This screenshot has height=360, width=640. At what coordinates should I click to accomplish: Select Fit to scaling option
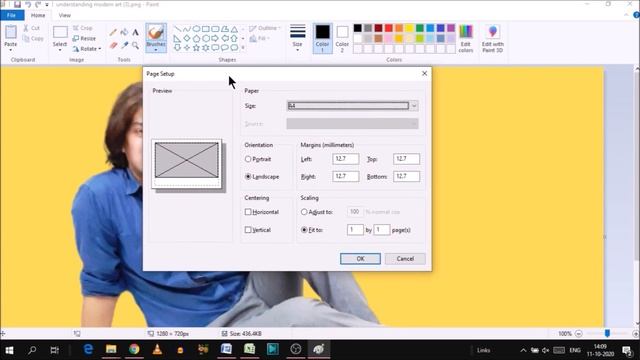(304, 230)
